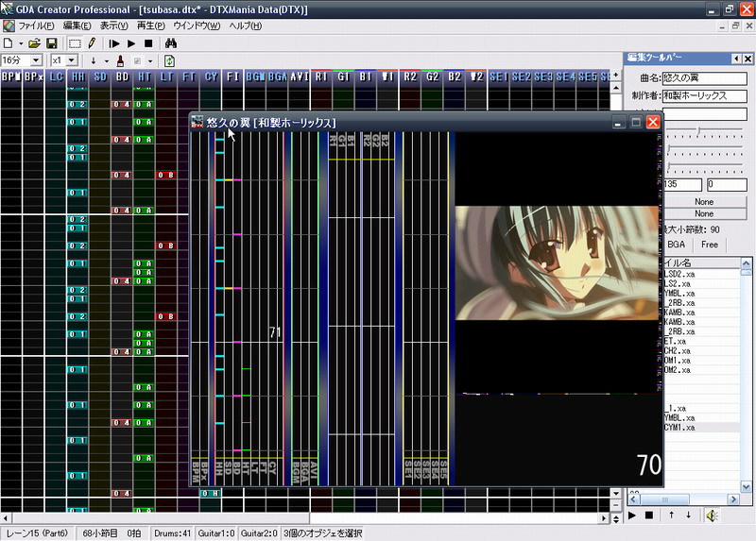Expand dropdown beside the grayed checkbox icon
This screenshot has height=541, width=756.
click(x=150, y=60)
